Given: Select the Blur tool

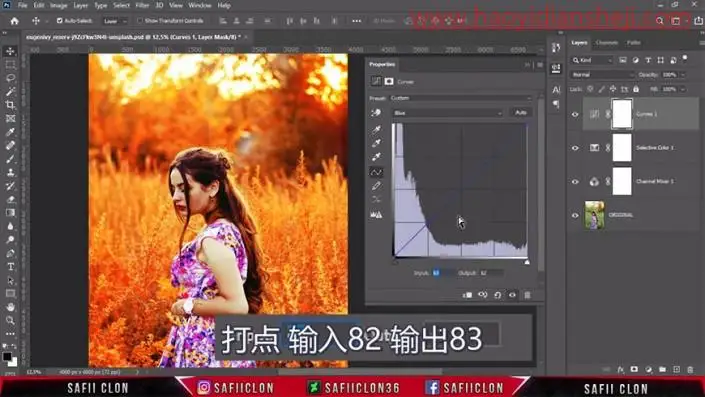Looking at the screenshot, I should (x=10, y=227).
